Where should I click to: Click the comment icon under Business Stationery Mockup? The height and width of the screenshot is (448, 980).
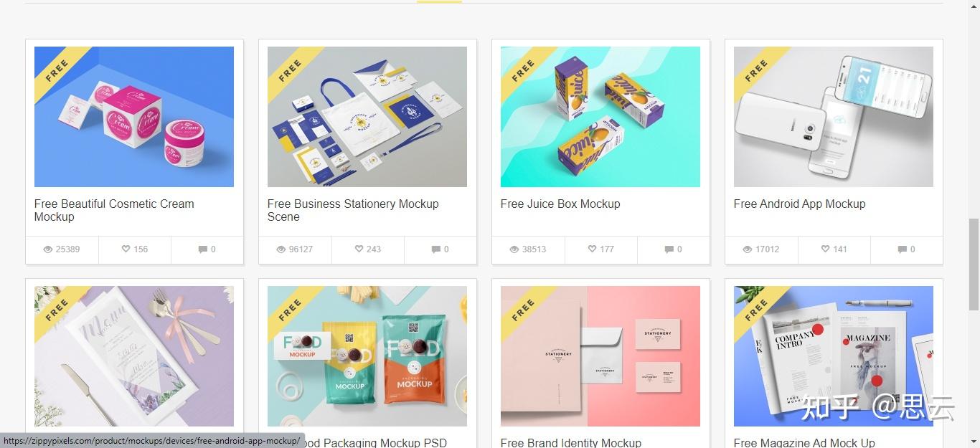[435, 249]
